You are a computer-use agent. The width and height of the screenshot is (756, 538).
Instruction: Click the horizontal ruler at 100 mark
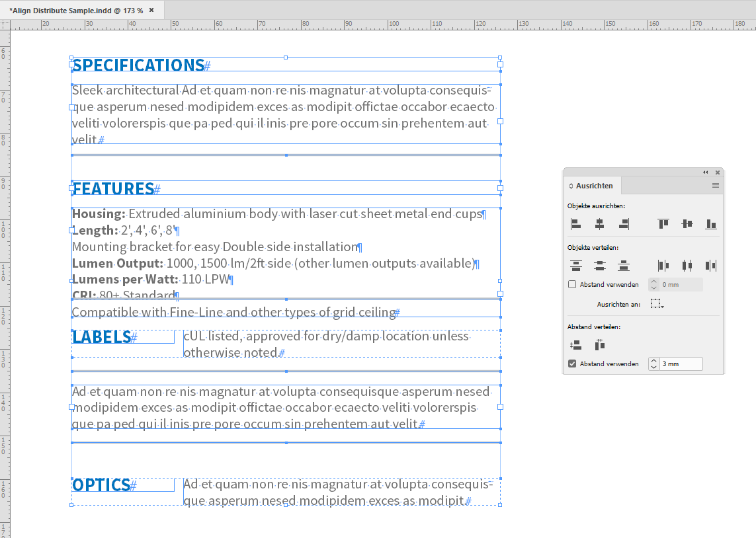pyautogui.click(x=394, y=24)
